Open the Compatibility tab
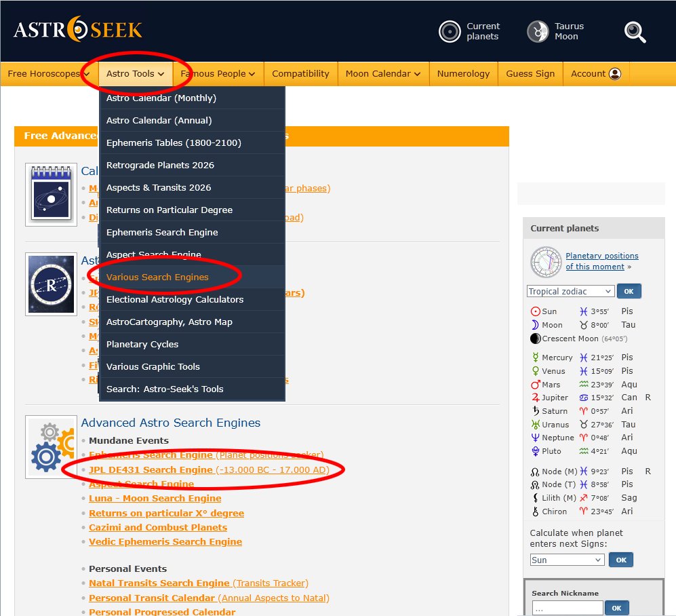This screenshot has height=616, width=676. click(x=300, y=74)
